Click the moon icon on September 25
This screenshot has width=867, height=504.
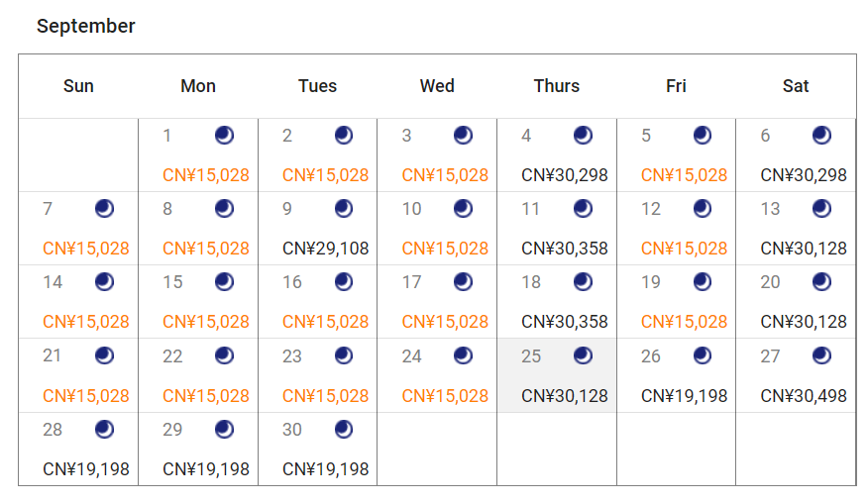[x=583, y=354]
